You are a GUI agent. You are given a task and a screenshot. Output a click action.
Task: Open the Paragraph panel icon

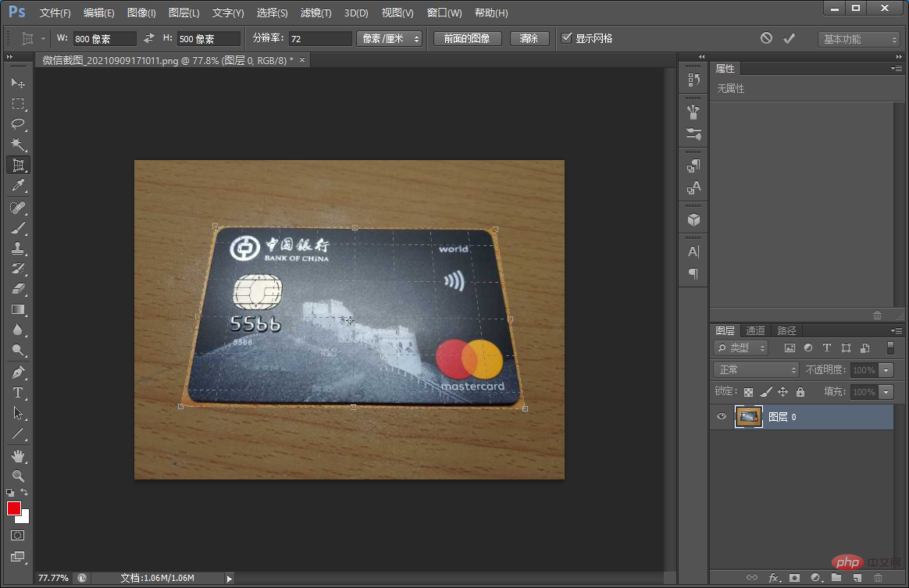click(x=693, y=273)
